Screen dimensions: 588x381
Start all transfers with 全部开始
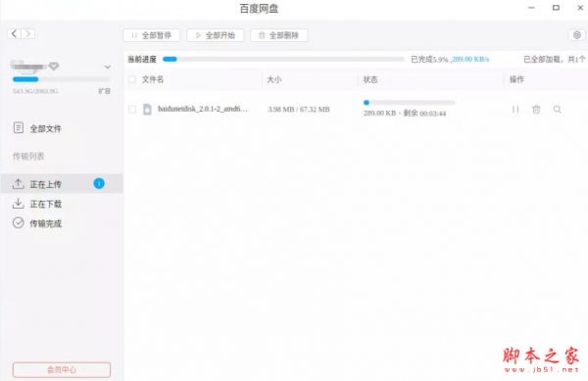(216, 35)
